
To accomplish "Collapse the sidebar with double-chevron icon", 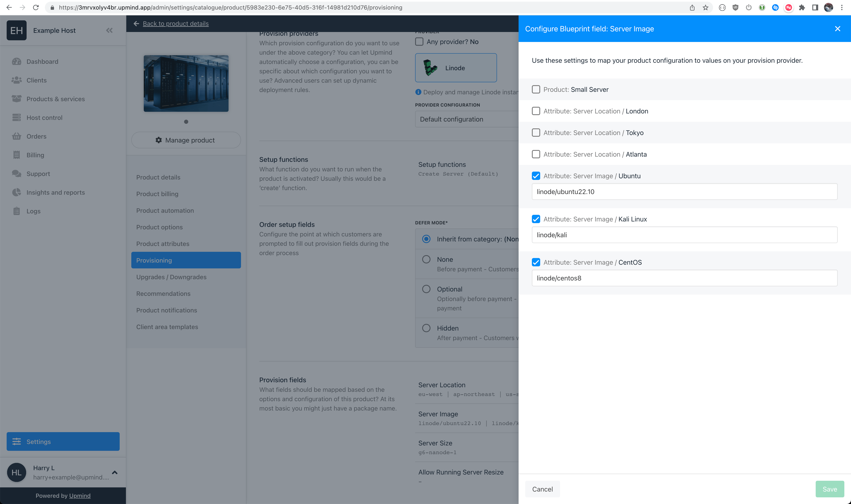I will pos(109,31).
